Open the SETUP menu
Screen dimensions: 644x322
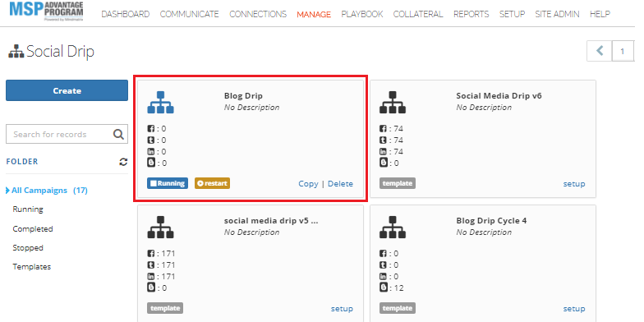[513, 14]
